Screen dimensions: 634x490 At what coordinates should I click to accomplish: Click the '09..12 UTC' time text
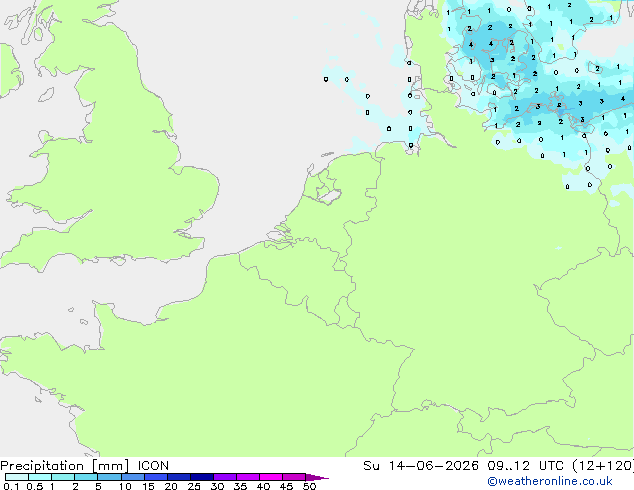pos(525,466)
